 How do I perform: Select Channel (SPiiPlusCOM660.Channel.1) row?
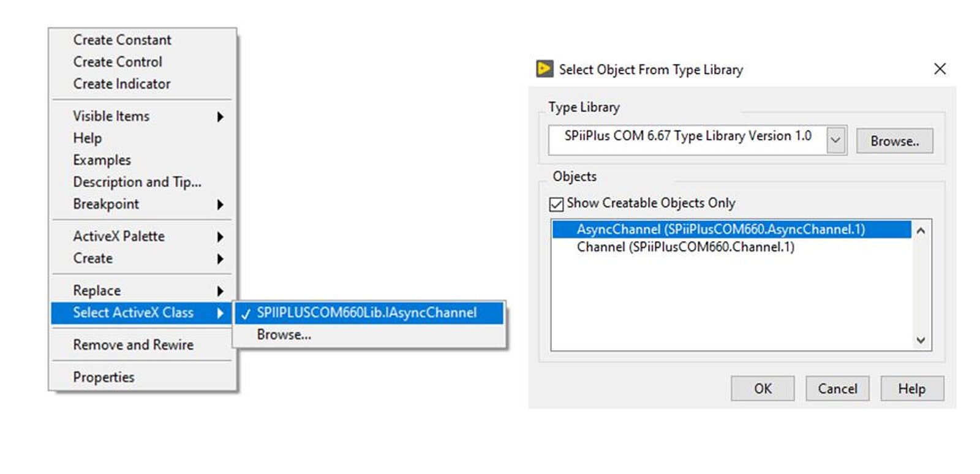[x=731, y=247]
